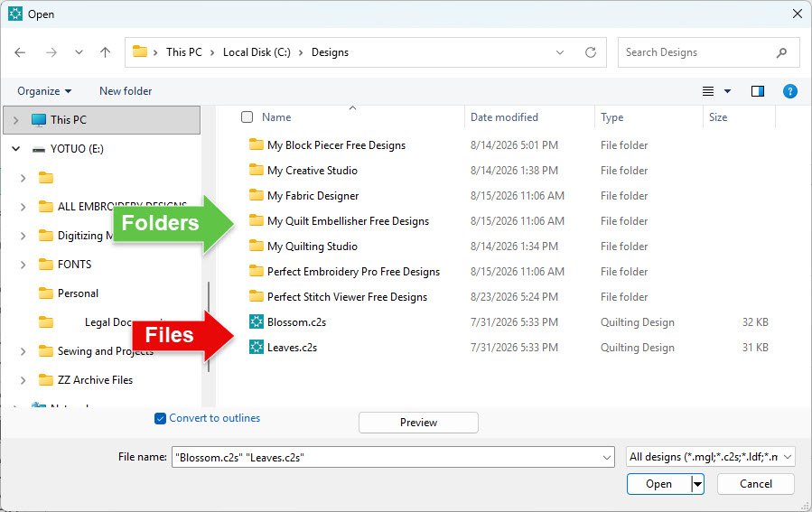Expand the ALL EMBROIDERY DESIGNS folder
This screenshot has width=812, height=512.
point(23,207)
